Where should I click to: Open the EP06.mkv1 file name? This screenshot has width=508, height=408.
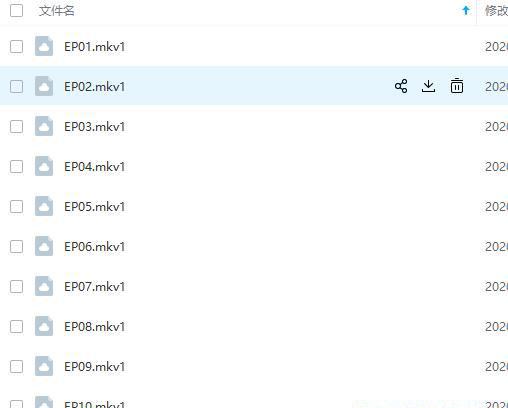[x=95, y=247]
